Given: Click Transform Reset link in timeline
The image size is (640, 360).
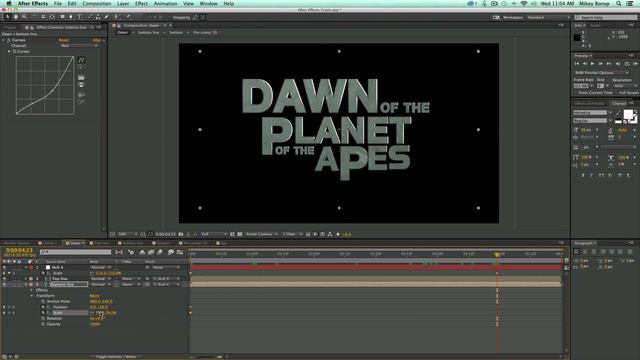Looking at the screenshot, I should pos(94,296).
